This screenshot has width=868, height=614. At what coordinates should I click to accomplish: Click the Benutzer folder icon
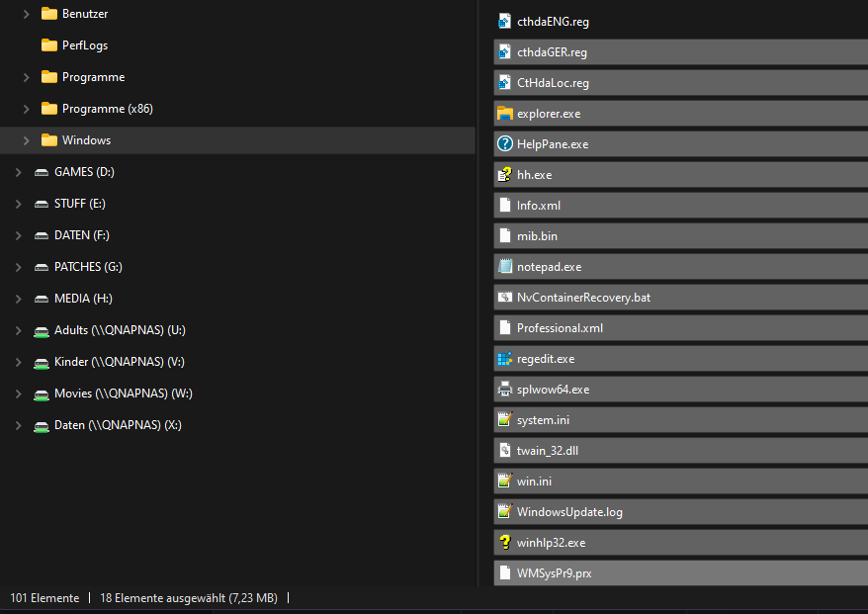[49, 14]
